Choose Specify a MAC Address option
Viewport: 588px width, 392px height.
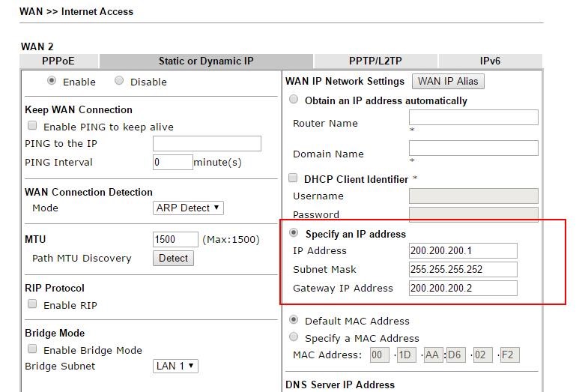pyautogui.click(x=294, y=337)
